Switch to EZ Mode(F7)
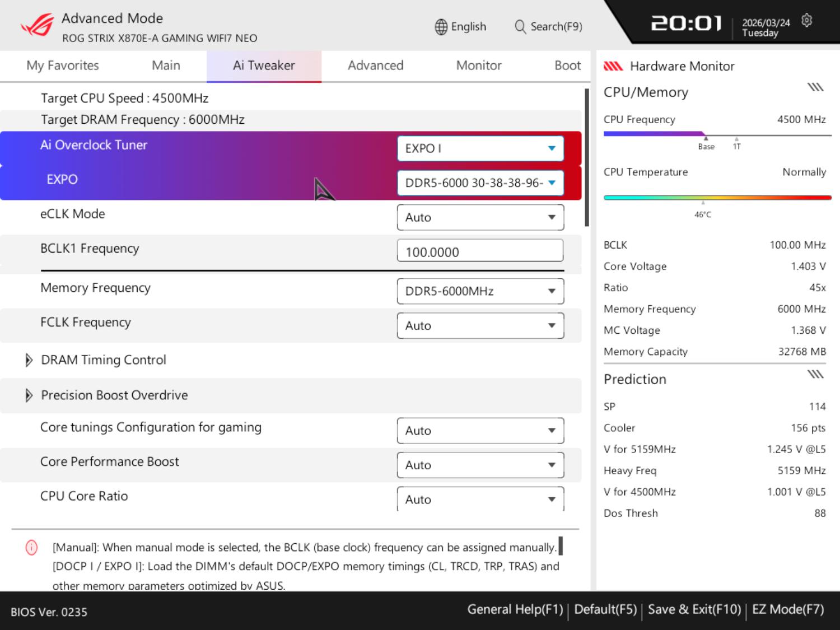This screenshot has height=630, width=840. (x=787, y=609)
